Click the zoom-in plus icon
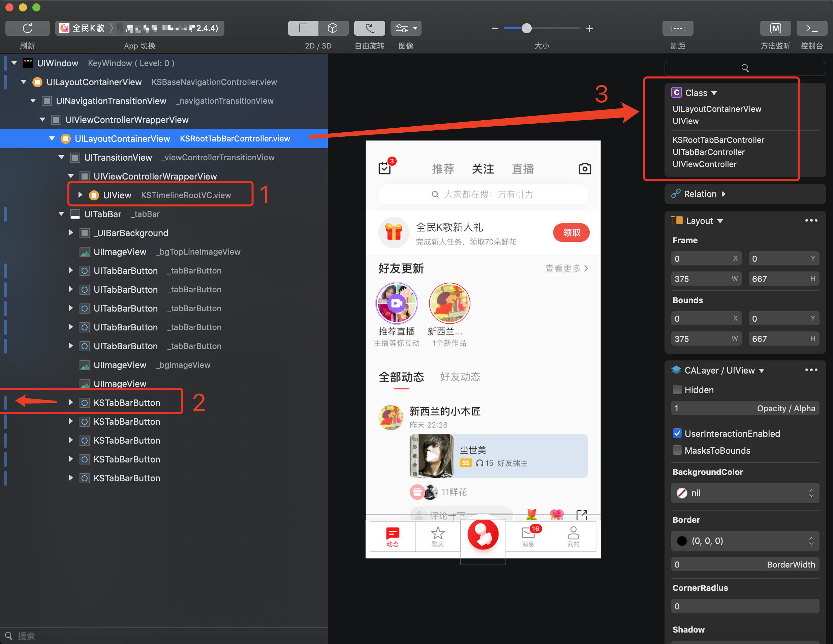The width and height of the screenshot is (833, 644). pyautogui.click(x=589, y=28)
